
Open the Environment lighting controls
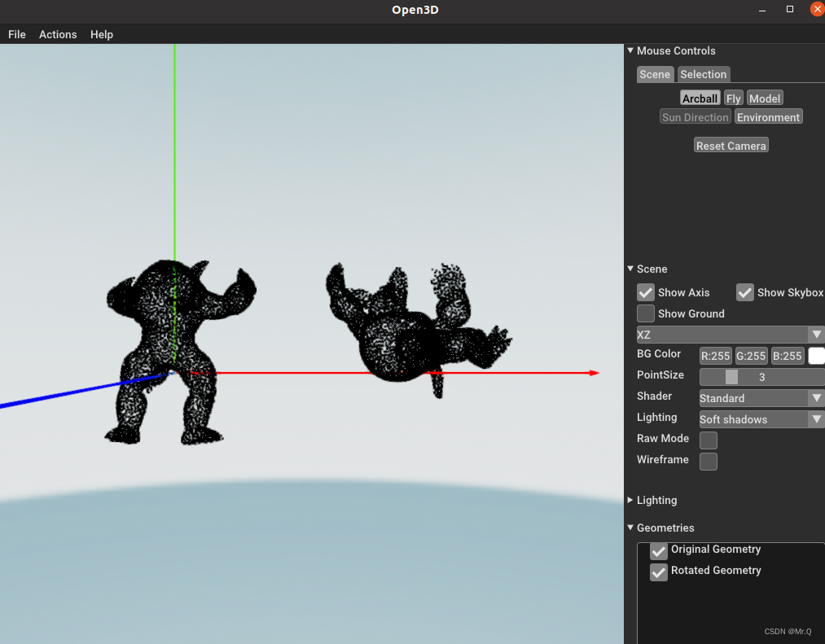coord(767,116)
